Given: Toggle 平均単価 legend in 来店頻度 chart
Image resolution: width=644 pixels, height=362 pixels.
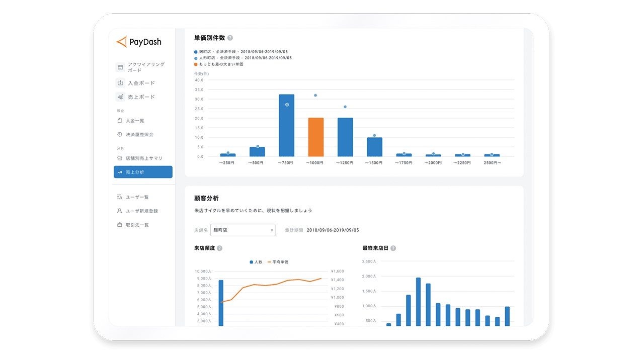Looking at the screenshot, I should (278, 262).
